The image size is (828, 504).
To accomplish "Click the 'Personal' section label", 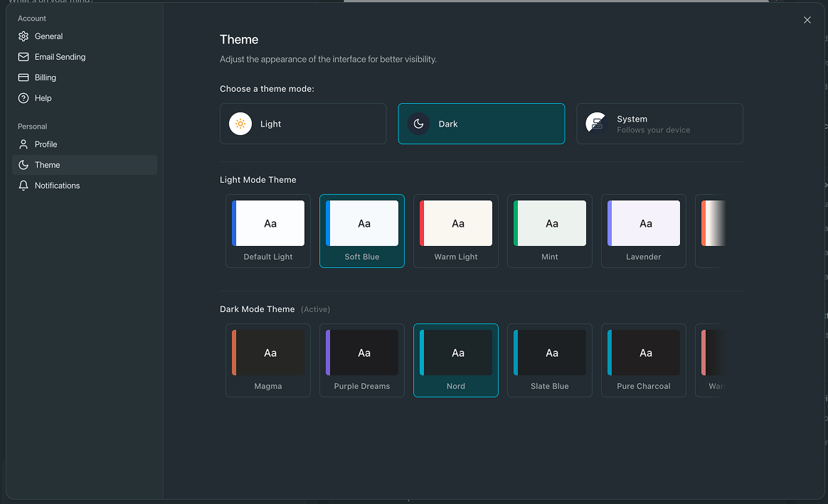I will [x=32, y=127].
